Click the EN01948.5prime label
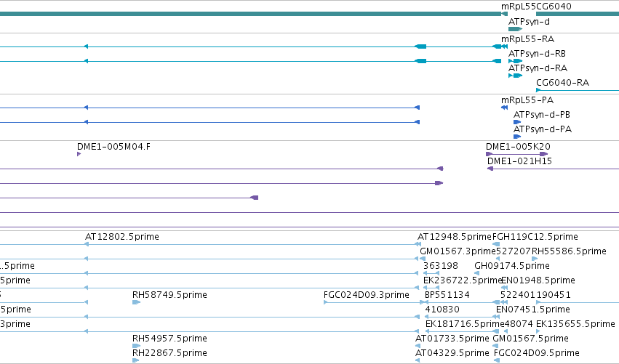The height and width of the screenshot is (364, 619). 538,280
